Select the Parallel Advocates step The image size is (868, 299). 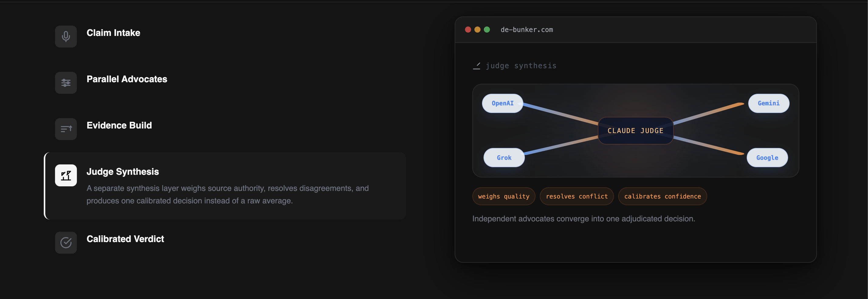[127, 79]
